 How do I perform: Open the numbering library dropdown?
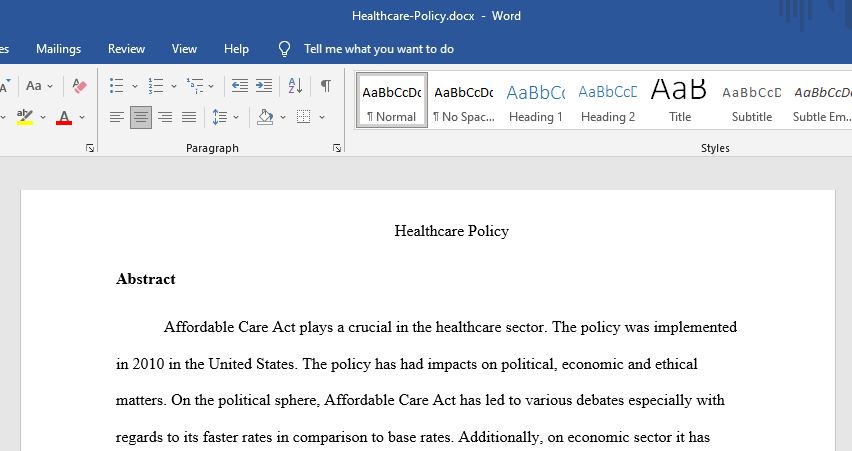174,86
